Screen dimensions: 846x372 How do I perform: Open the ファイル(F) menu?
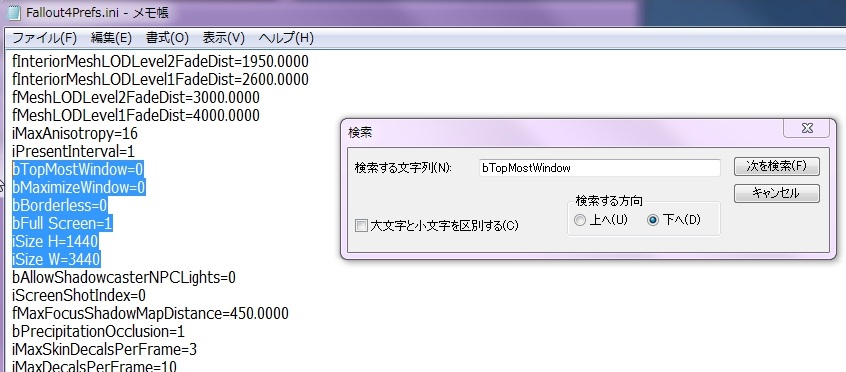point(44,38)
